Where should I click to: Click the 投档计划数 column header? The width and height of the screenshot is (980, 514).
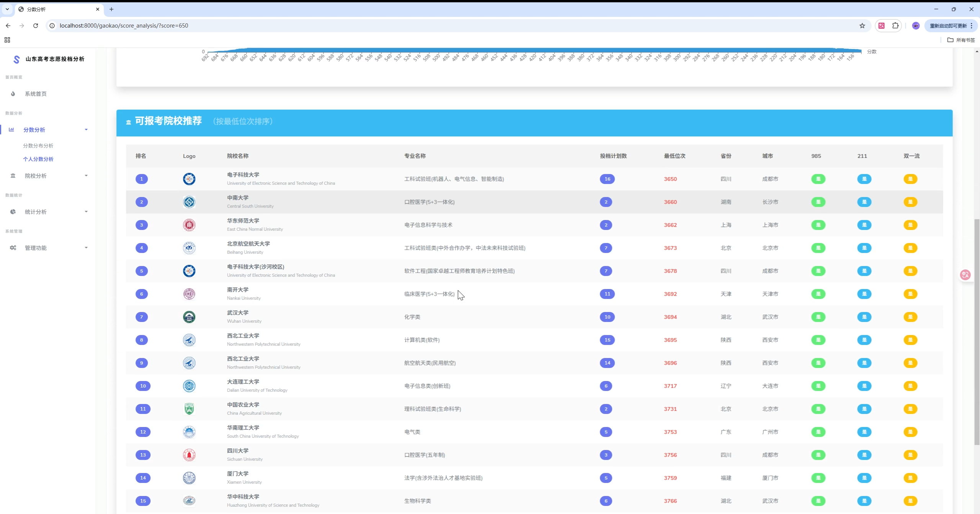point(614,156)
